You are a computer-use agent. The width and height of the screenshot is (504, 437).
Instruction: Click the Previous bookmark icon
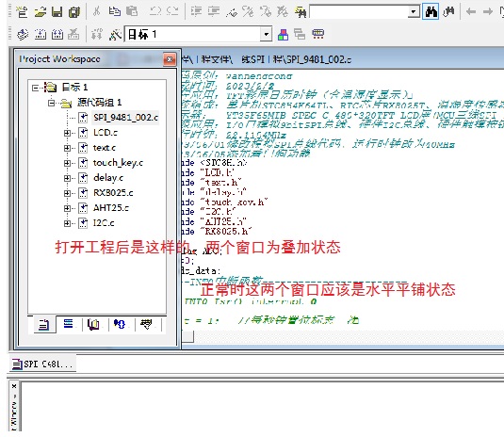tap(266, 12)
